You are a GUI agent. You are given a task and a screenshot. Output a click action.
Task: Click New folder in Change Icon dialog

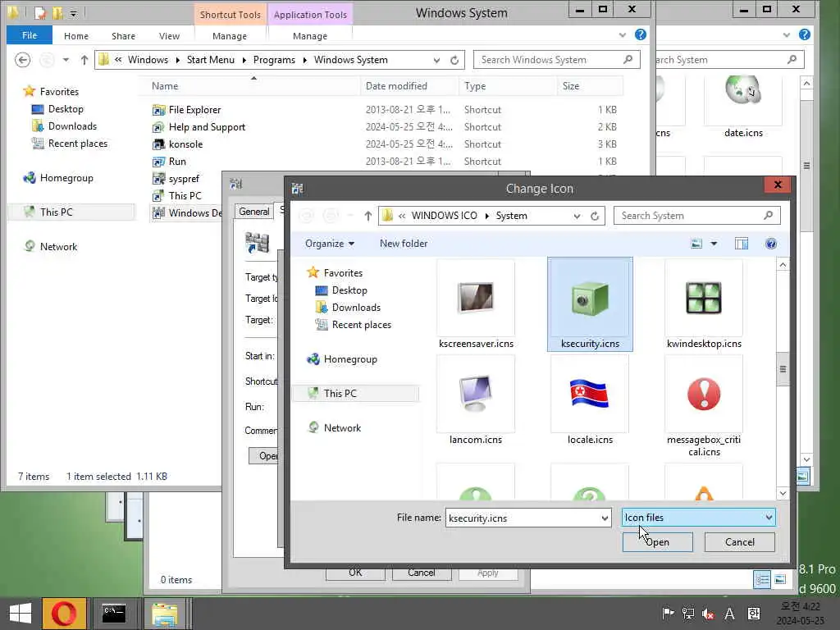click(404, 244)
